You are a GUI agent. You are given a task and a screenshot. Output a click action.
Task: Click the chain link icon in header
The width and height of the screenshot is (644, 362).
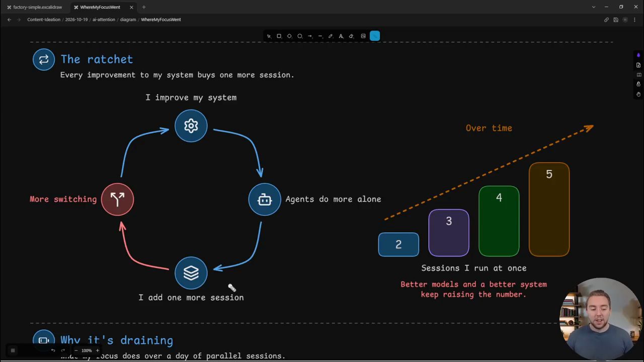coord(606,20)
